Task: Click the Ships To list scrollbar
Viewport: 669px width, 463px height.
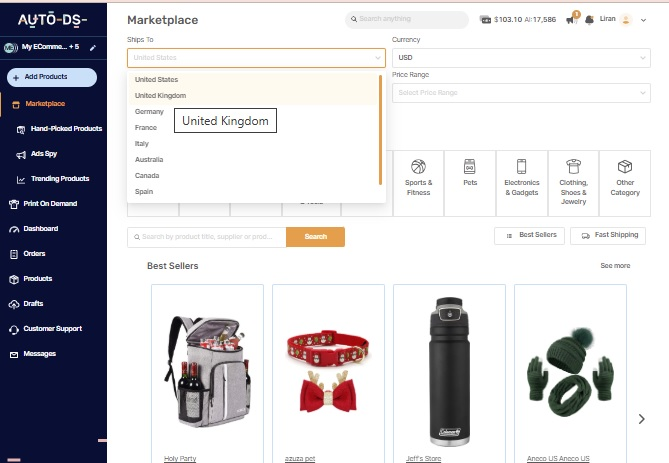Action: point(380,130)
